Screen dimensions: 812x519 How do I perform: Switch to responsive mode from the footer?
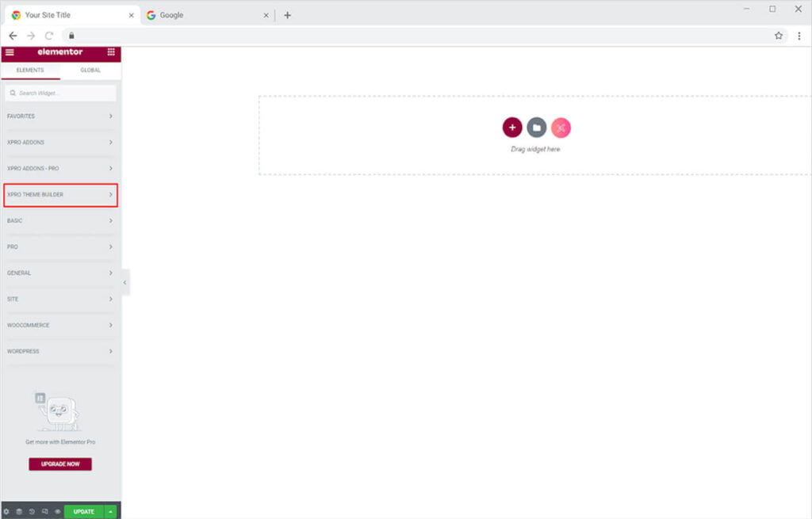point(44,511)
